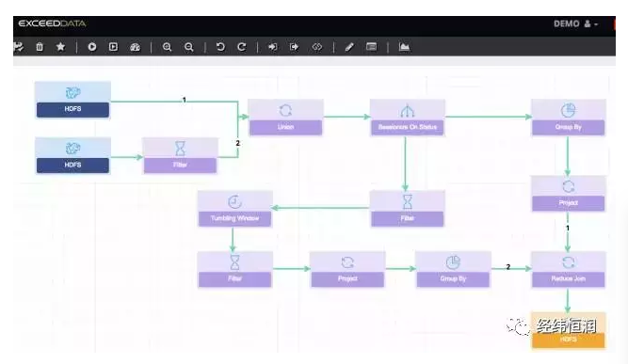This screenshot has width=628, height=364.
Task: Click the code view brackets icon
Action: tap(316, 47)
